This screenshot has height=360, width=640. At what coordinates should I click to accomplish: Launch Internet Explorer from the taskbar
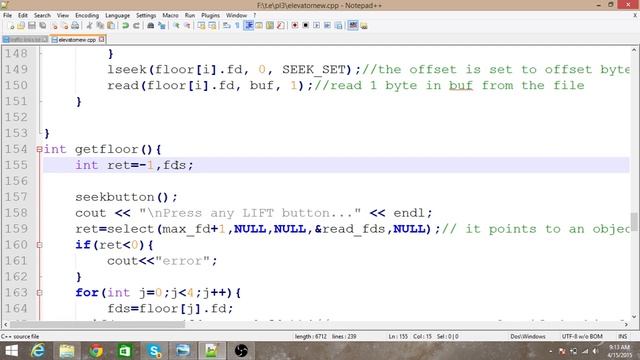coord(38,351)
